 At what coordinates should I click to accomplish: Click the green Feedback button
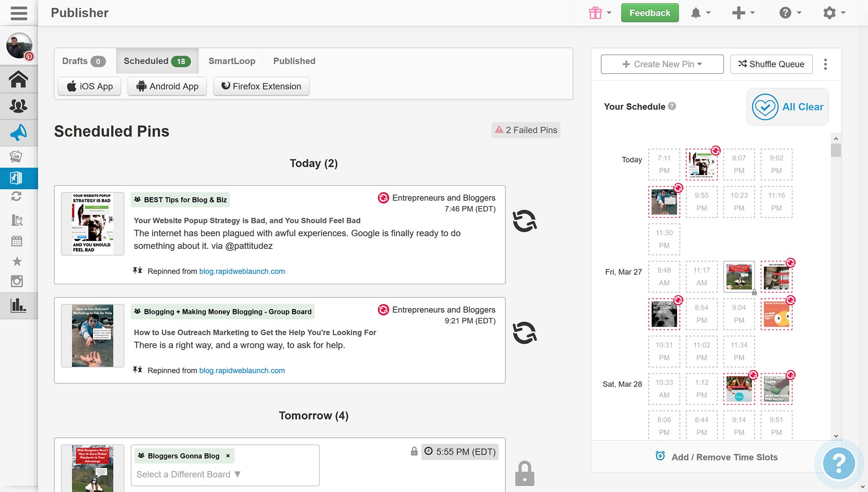coord(650,13)
